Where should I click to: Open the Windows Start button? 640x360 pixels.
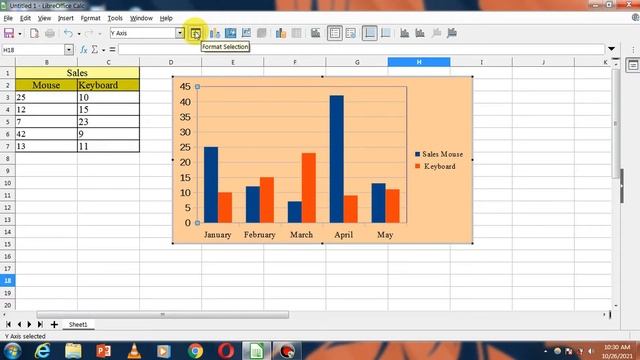tap(13, 351)
